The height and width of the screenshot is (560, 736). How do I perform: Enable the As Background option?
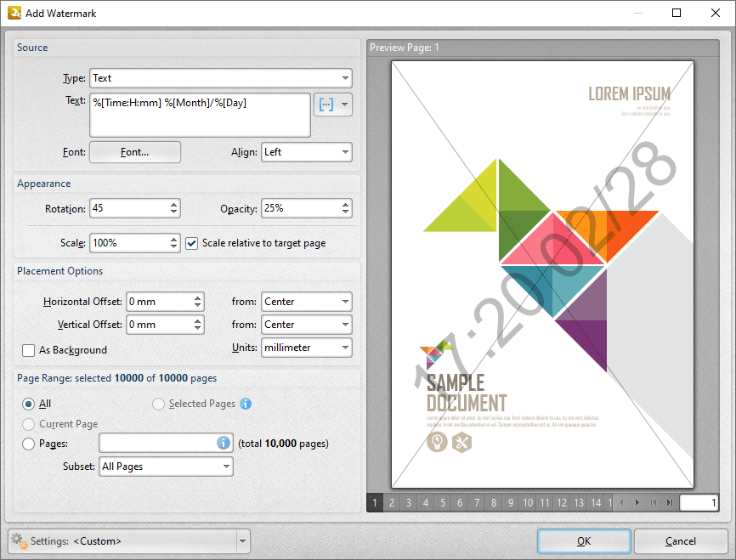coord(30,350)
